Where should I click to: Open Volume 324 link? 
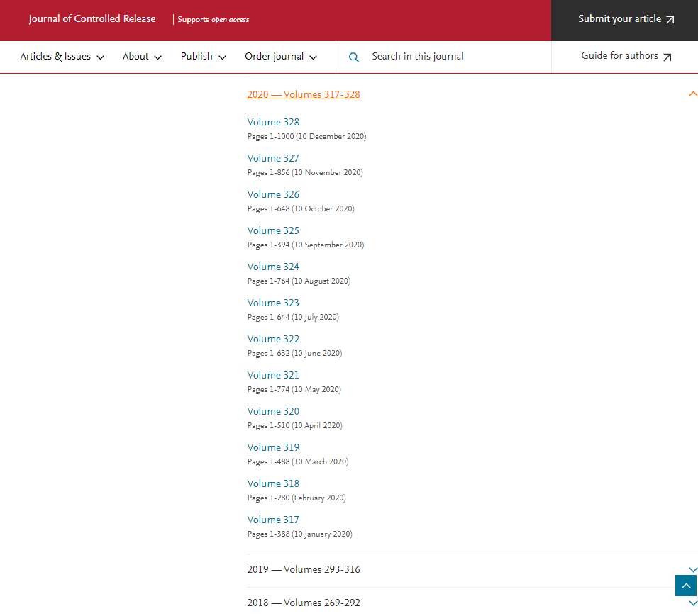point(273,267)
